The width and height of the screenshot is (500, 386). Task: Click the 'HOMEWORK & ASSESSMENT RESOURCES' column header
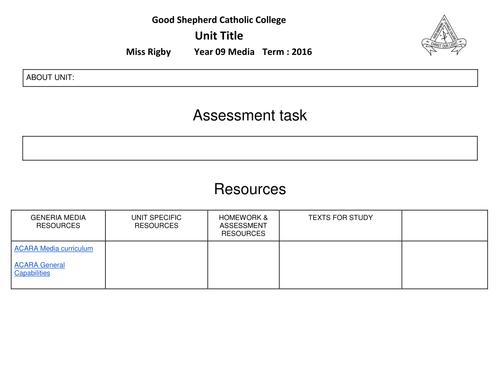click(243, 226)
